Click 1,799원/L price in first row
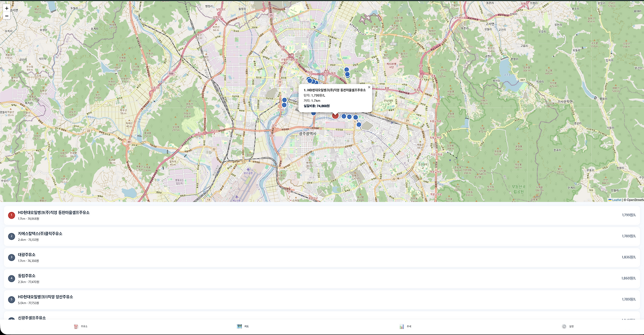Viewport: 644px width, 335px height. pyautogui.click(x=629, y=215)
